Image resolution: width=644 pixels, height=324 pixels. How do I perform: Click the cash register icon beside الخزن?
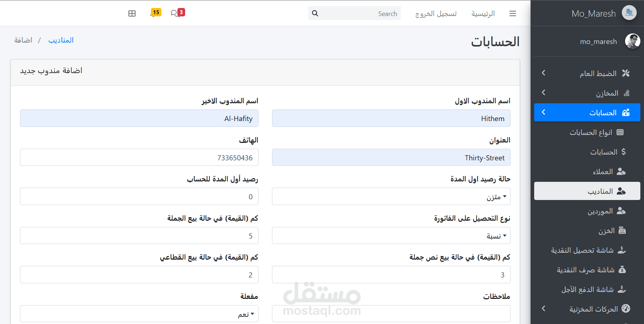click(622, 230)
